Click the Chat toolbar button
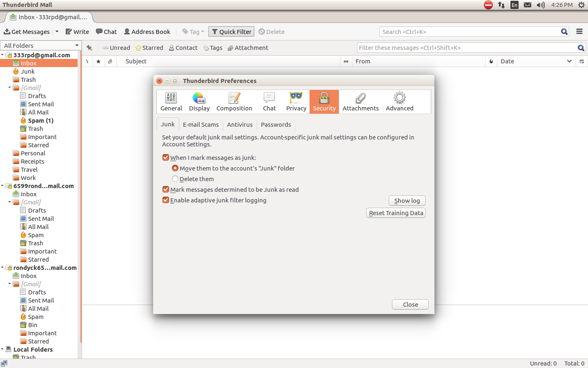The height and width of the screenshot is (368, 588). point(106,32)
